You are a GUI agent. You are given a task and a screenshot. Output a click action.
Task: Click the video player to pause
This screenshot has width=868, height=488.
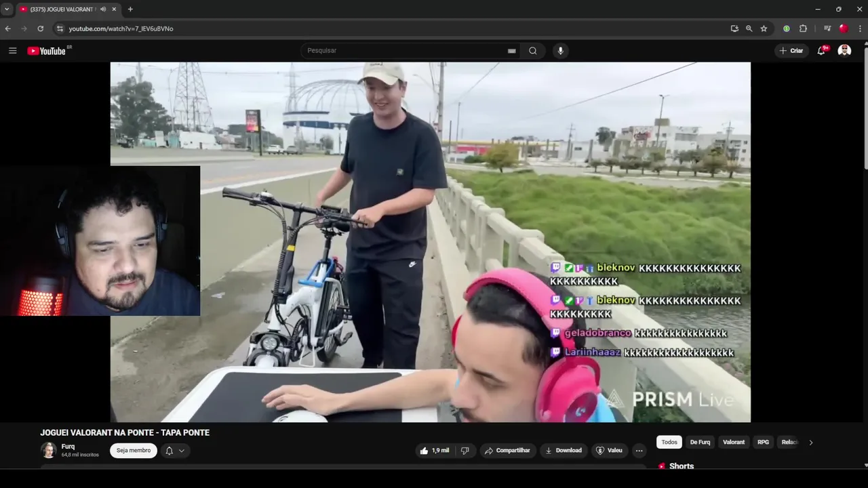[431, 242]
